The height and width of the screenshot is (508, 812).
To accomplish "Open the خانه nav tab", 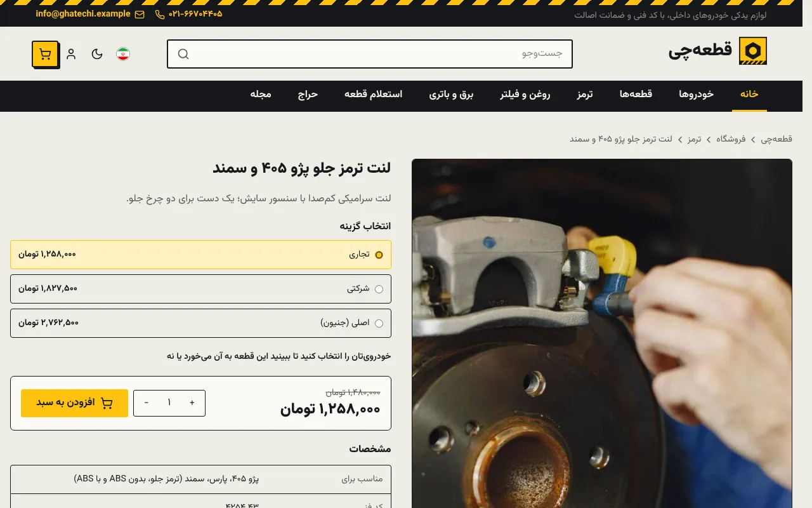I will pos(749,95).
